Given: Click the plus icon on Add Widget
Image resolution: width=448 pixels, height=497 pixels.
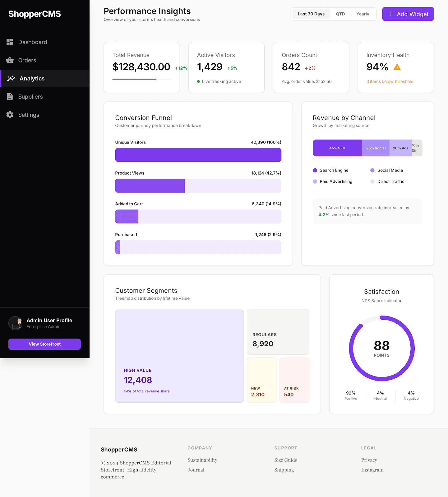Looking at the screenshot, I should [x=391, y=14].
